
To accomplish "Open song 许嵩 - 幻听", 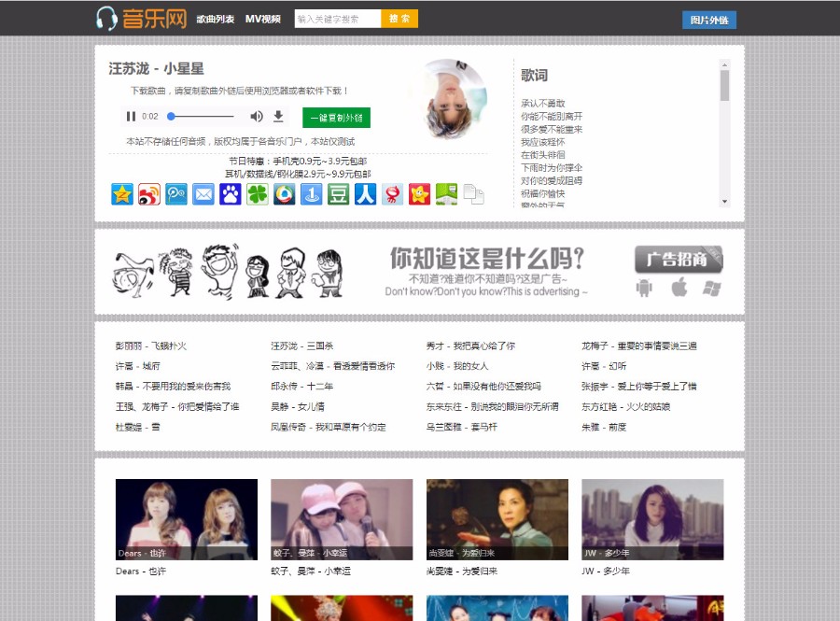I will click(604, 366).
